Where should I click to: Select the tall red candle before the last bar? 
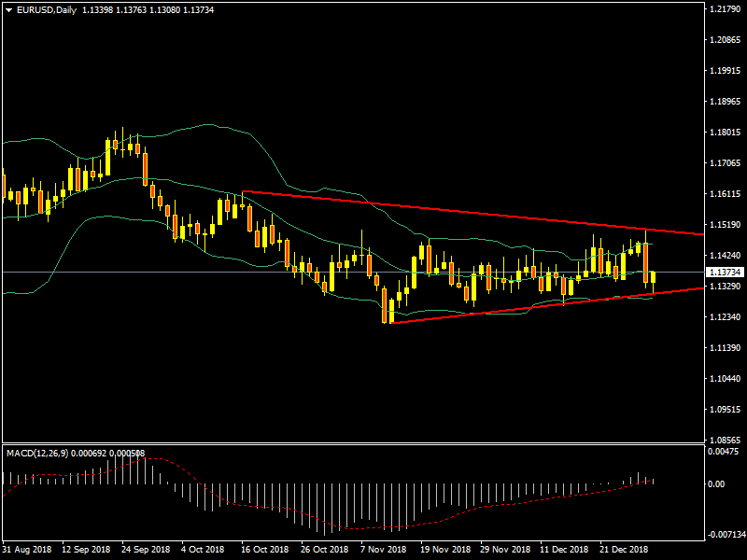click(645, 261)
